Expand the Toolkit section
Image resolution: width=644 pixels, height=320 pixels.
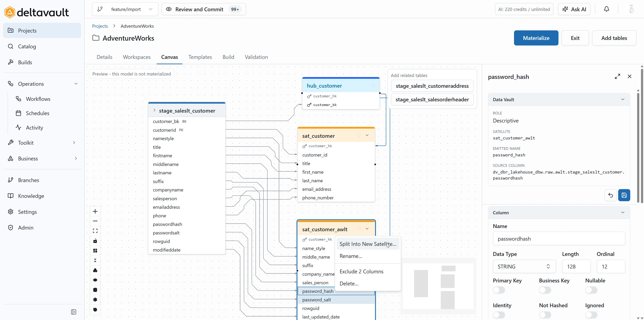click(74, 143)
